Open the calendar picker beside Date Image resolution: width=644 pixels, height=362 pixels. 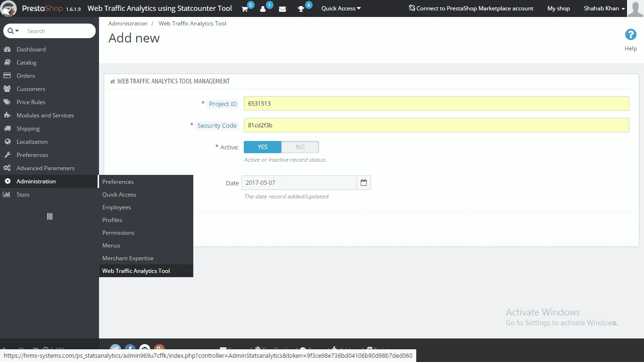[x=363, y=183]
